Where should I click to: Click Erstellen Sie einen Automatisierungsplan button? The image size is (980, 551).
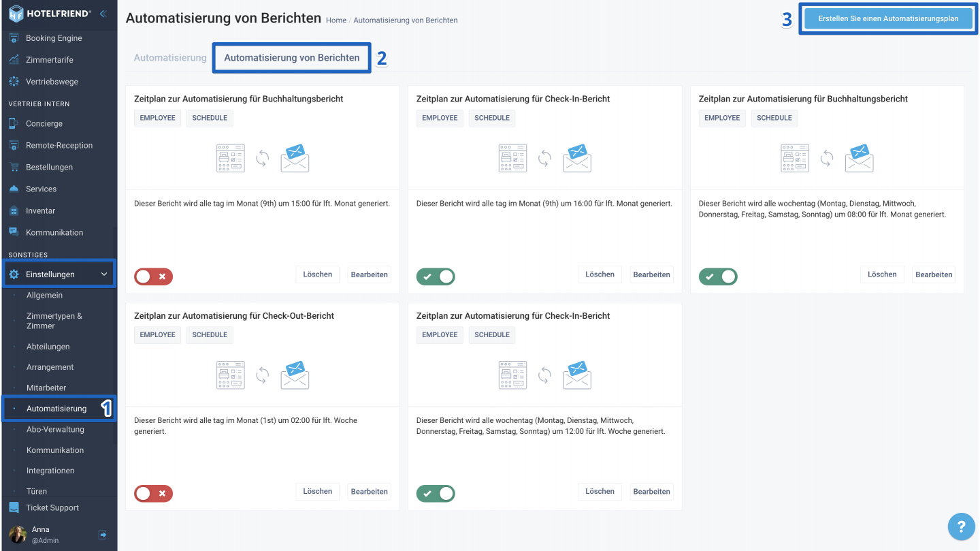(888, 19)
